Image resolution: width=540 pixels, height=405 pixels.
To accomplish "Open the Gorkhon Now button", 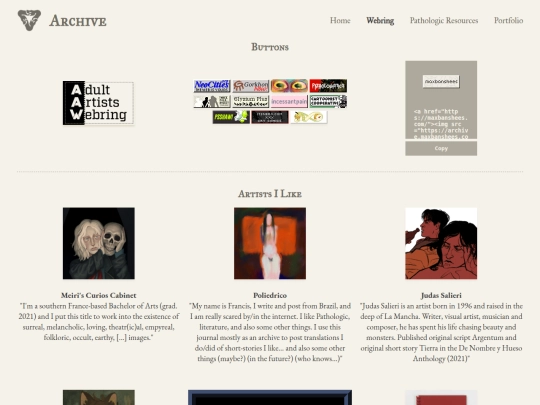I will (251, 86).
